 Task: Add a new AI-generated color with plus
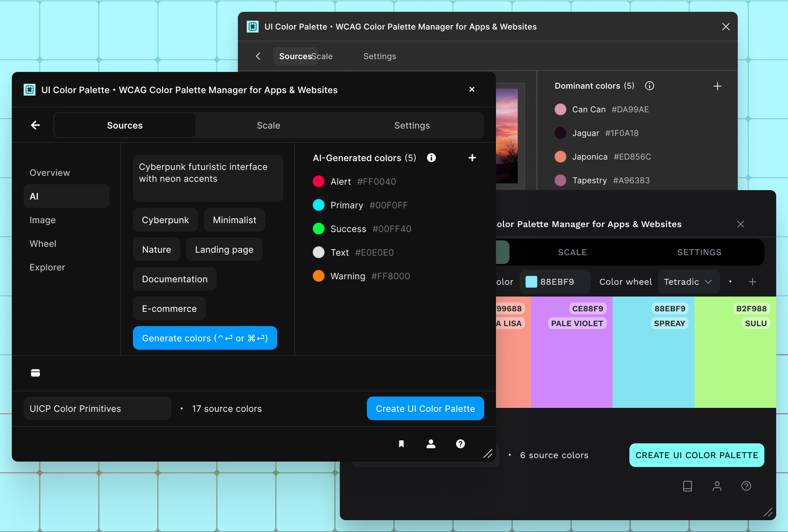point(472,158)
